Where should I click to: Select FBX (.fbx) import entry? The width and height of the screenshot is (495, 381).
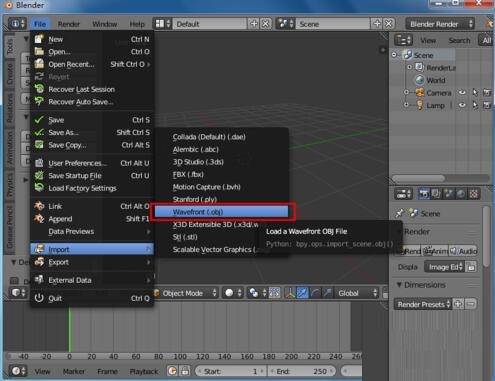tap(221, 174)
